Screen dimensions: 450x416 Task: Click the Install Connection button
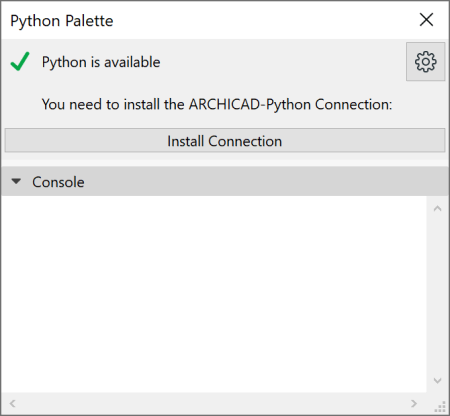point(225,141)
